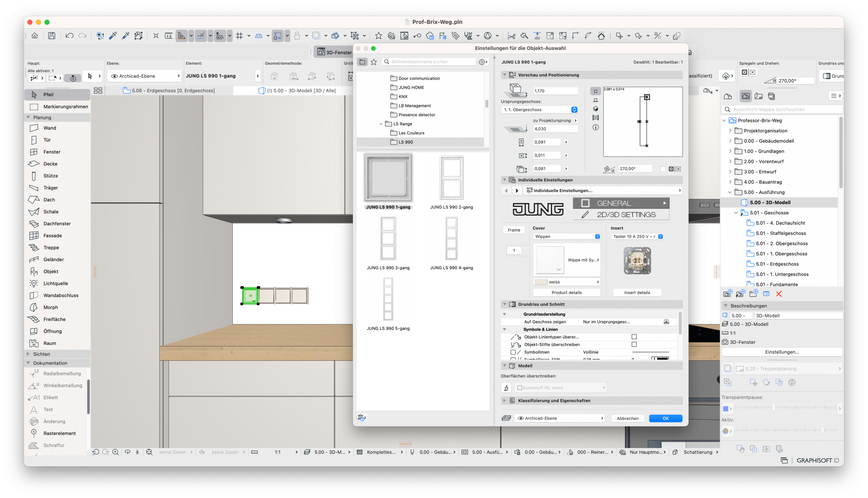Viewport: 868px width, 498px height.
Task: Enable Objekt-Stifte überschreiben checkbox
Action: 634,345
